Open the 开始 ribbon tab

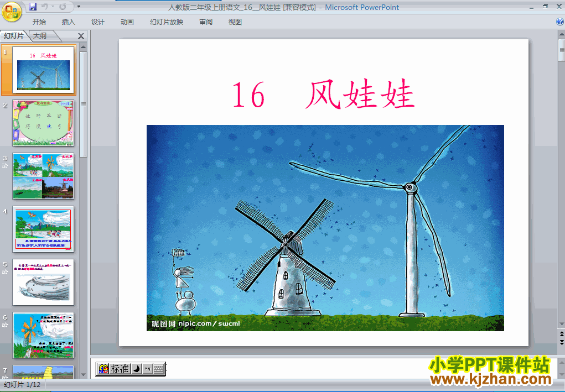click(39, 22)
